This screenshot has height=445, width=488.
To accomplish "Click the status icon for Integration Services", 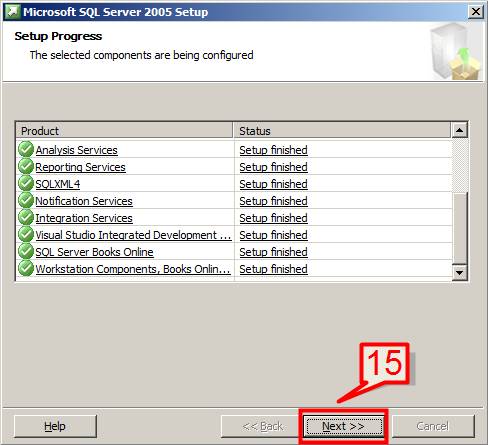I will tap(26, 217).
